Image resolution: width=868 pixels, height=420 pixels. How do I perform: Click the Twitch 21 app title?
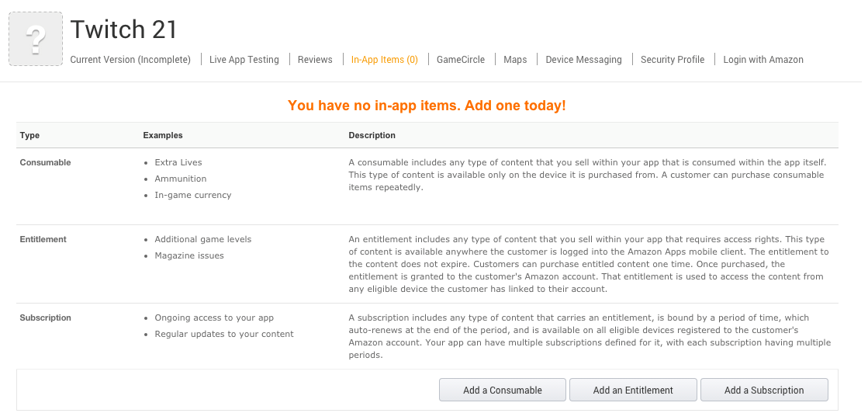point(123,30)
